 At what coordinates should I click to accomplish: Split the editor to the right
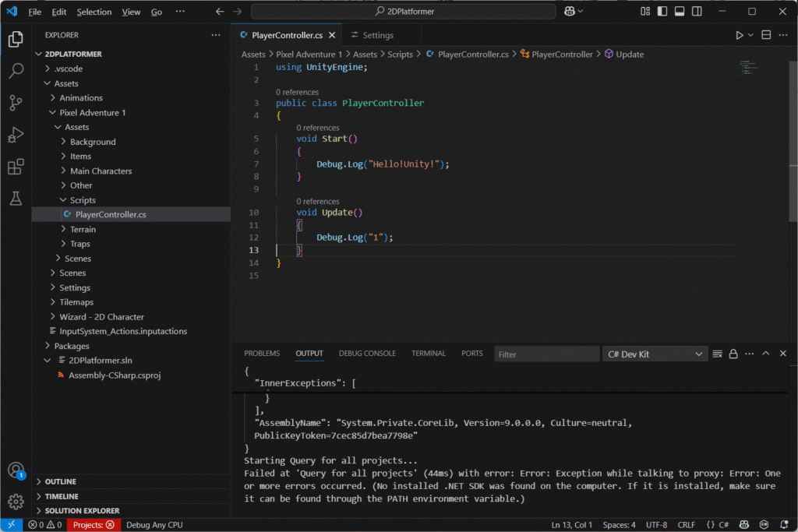point(766,35)
